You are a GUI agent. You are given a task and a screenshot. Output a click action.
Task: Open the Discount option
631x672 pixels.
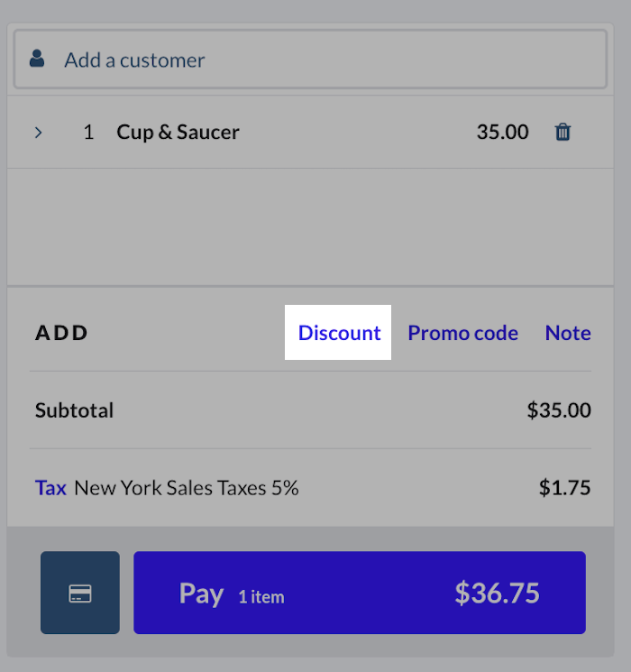point(339,333)
